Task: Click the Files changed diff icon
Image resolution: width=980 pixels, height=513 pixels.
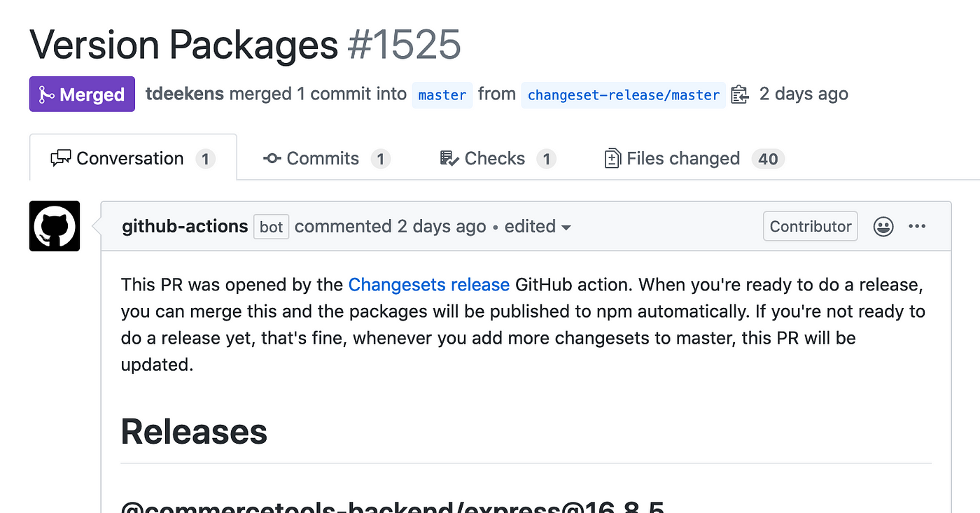Action: coord(612,159)
